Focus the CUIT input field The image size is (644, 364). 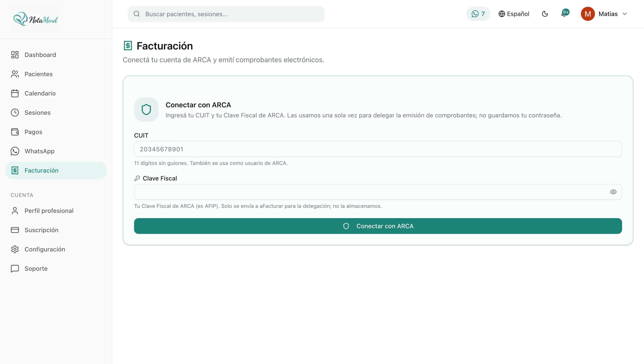point(378,149)
